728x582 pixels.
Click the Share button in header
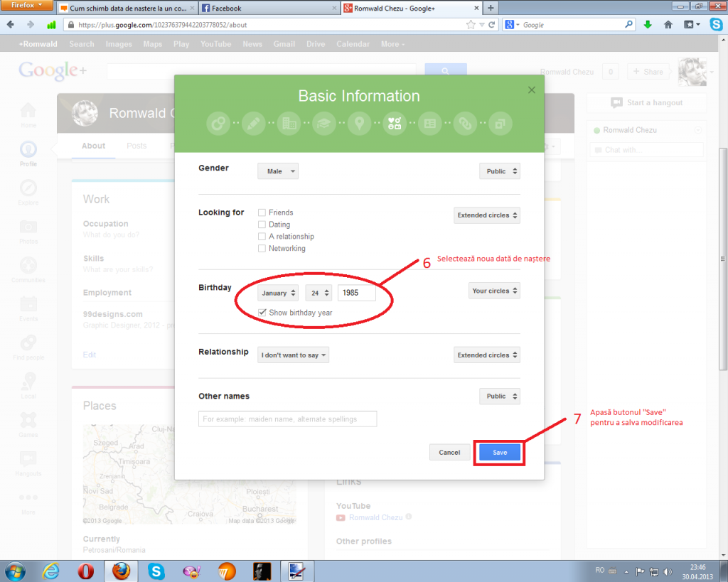[648, 72]
